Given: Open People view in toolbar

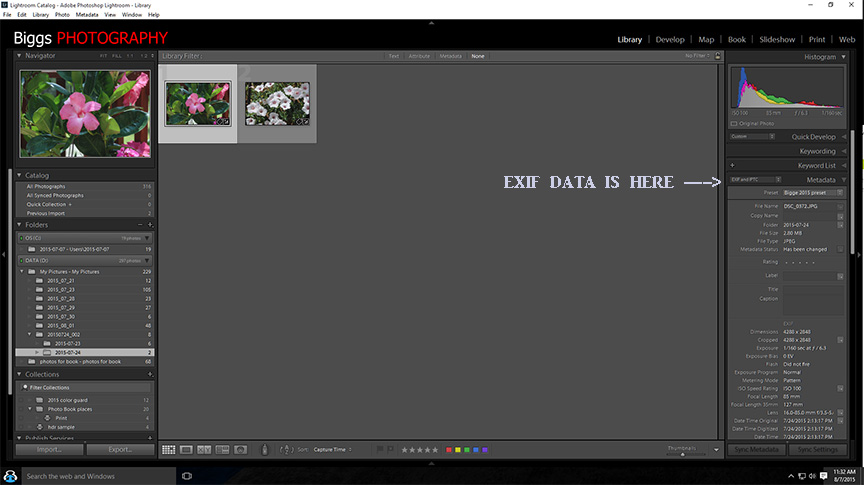Looking at the screenshot, I should pos(241,450).
